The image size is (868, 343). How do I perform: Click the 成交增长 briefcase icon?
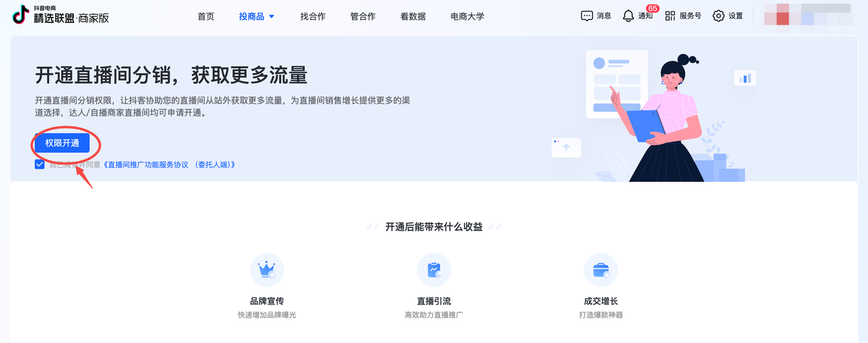point(601,270)
